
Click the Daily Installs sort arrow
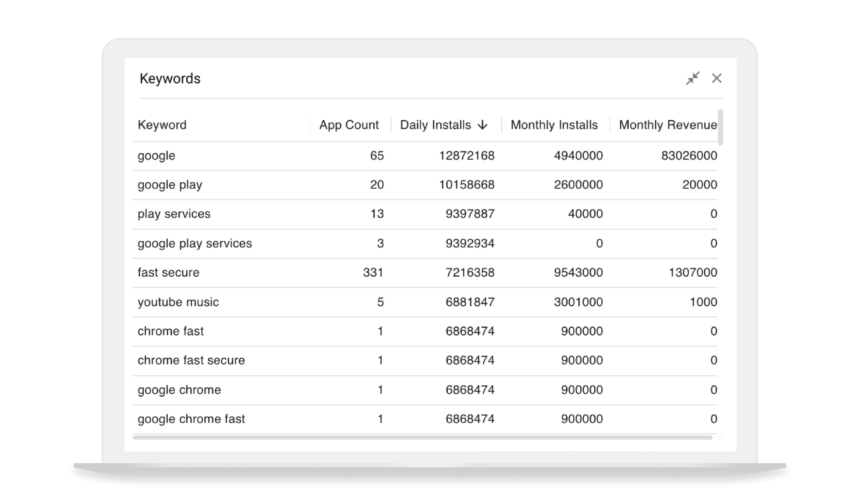tap(483, 125)
